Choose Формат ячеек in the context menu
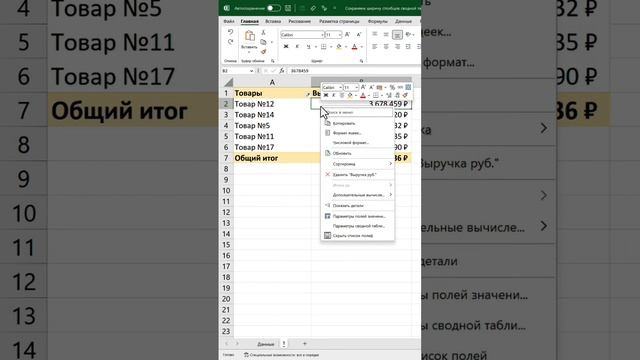Image resolution: width=640 pixels, height=360 pixels. pos(358,133)
